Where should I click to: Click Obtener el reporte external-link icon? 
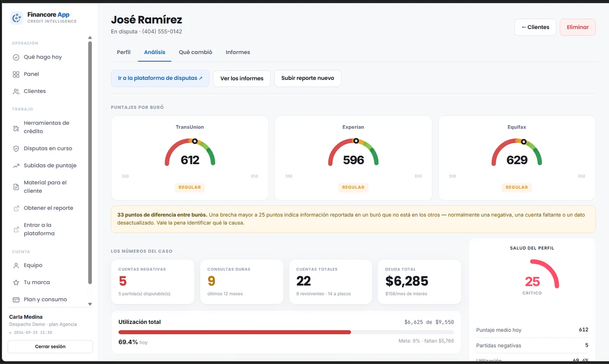tap(16, 208)
